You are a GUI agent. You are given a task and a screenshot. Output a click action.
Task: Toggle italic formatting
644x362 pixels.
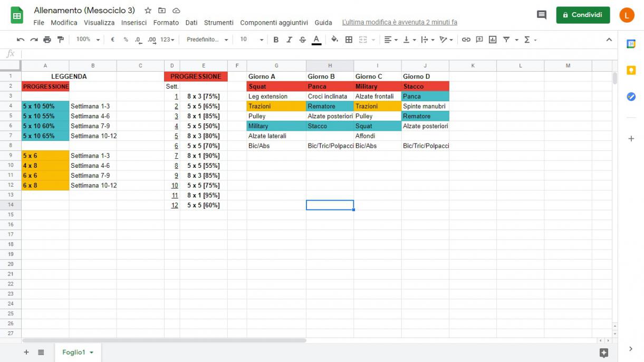pos(289,40)
